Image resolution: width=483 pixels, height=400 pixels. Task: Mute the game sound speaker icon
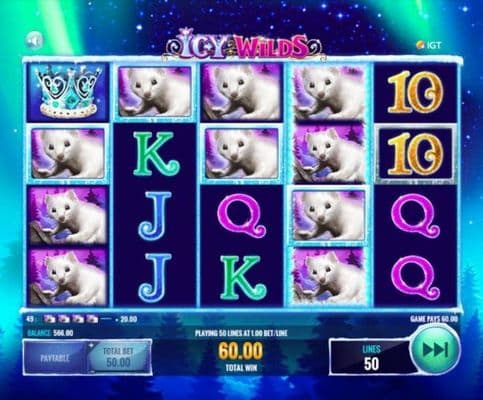click(34, 41)
